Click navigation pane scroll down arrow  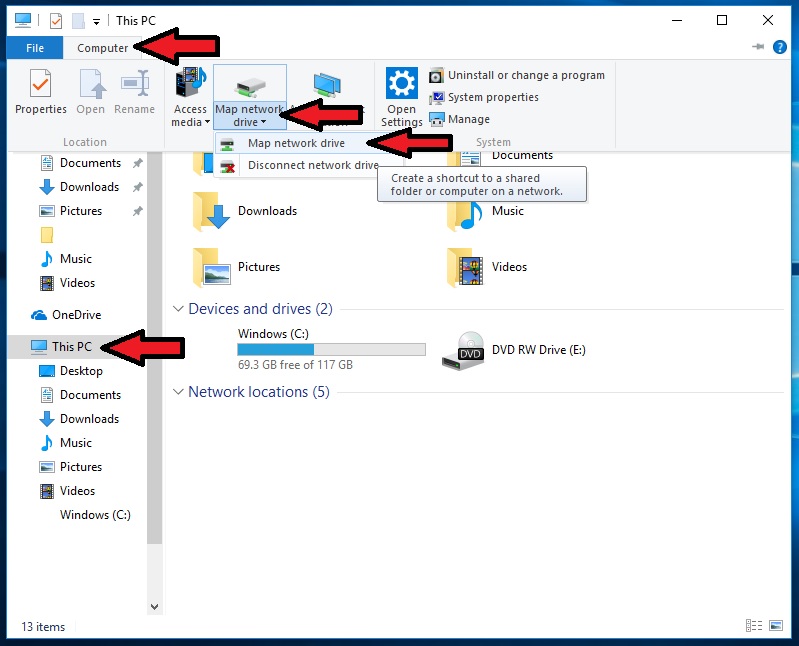[154, 607]
